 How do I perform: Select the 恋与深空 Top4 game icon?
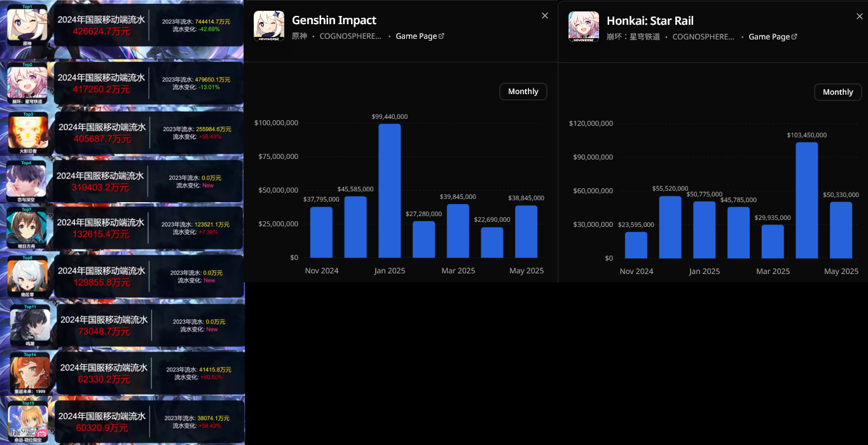pyautogui.click(x=26, y=181)
